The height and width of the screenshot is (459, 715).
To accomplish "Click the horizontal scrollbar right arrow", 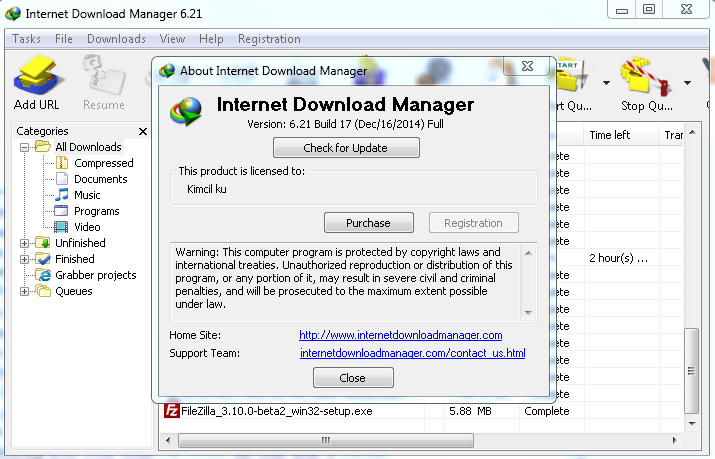I will pyautogui.click(x=674, y=440).
